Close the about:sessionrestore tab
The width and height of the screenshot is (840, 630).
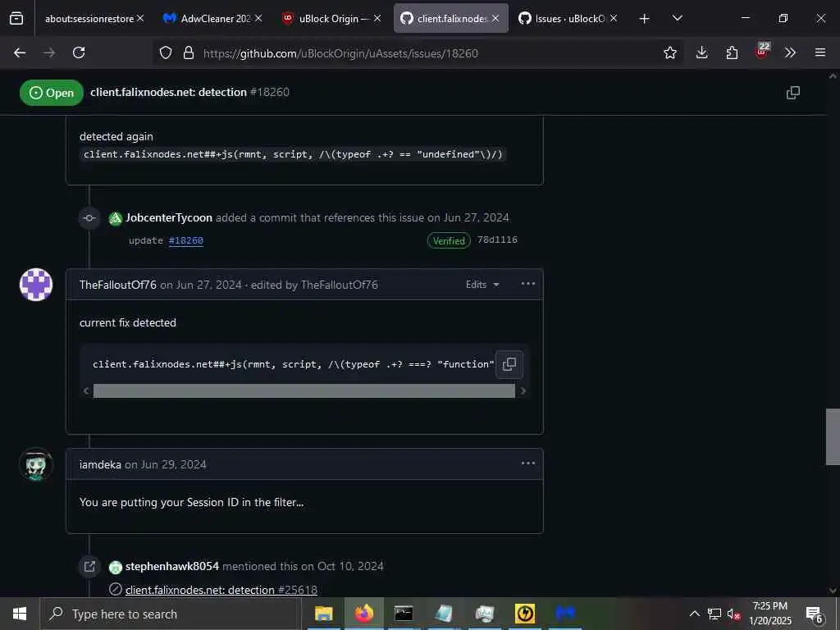pos(140,18)
